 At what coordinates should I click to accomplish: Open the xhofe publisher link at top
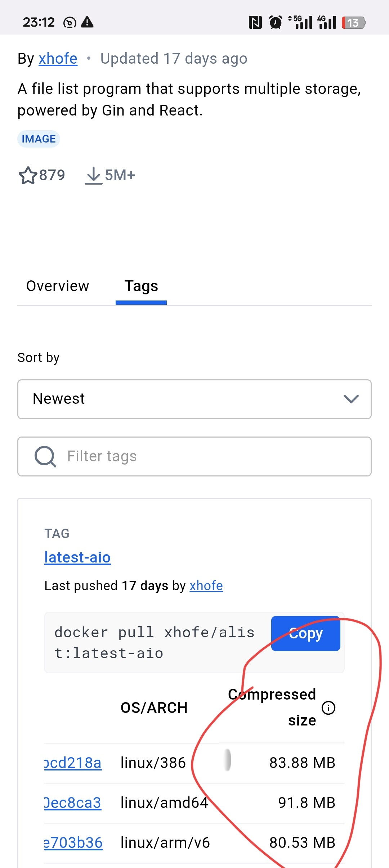pyautogui.click(x=58, y=59)
